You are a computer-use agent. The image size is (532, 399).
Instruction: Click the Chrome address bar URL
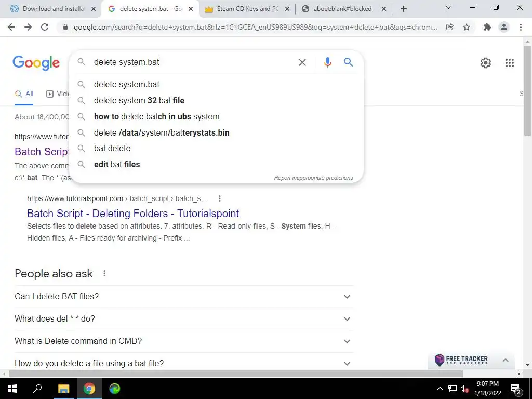click(x=255, y=27)
